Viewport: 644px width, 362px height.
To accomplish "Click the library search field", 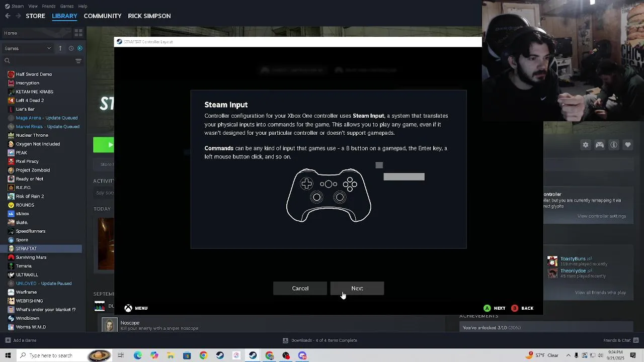I will tap(39, 61).
